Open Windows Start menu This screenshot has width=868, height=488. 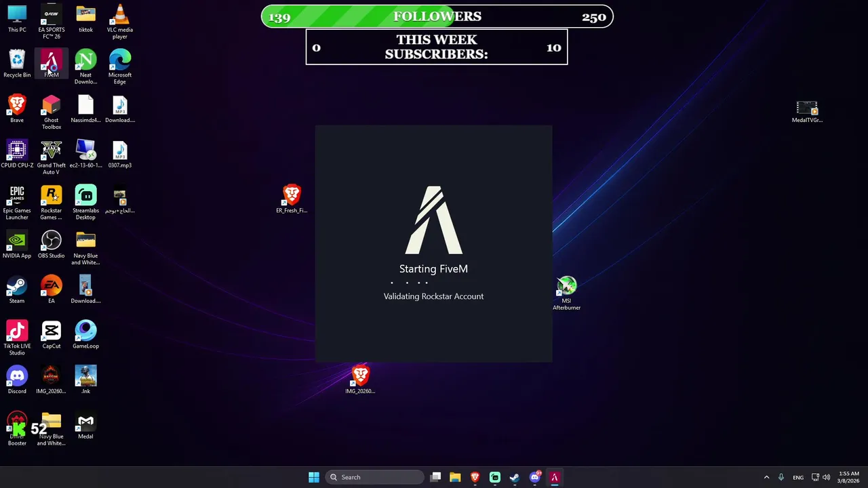(x=314, y=477)
